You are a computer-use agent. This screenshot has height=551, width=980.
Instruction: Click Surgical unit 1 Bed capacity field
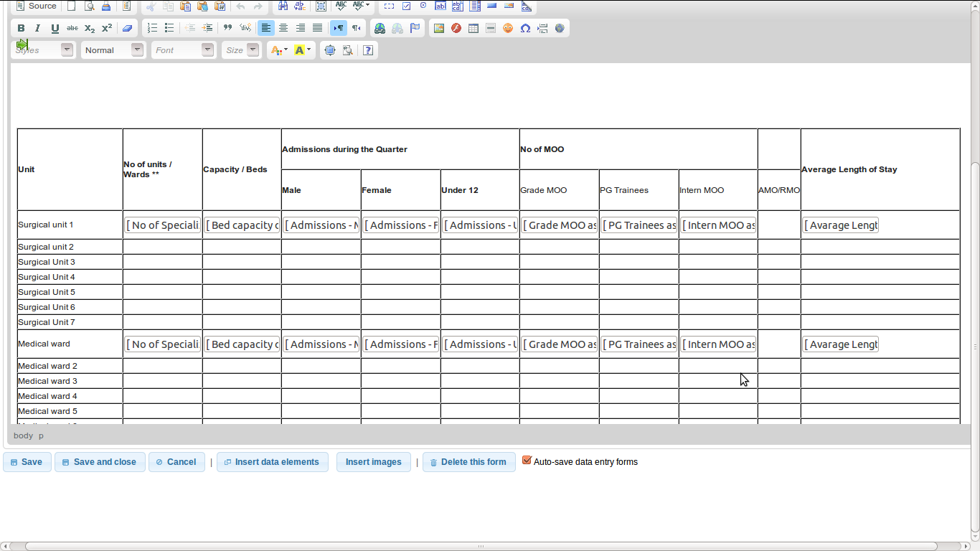242,225
